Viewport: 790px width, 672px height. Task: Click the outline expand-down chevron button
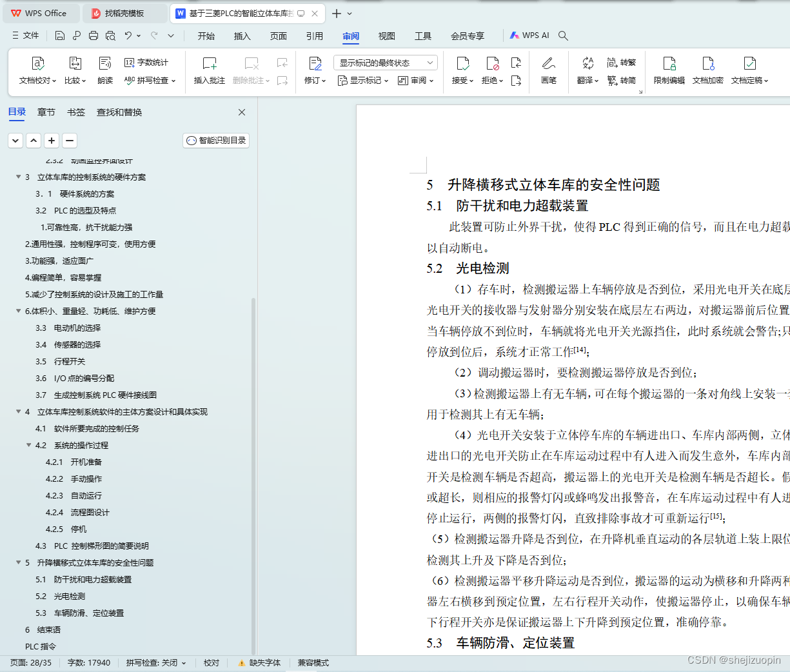pos(15,141)
